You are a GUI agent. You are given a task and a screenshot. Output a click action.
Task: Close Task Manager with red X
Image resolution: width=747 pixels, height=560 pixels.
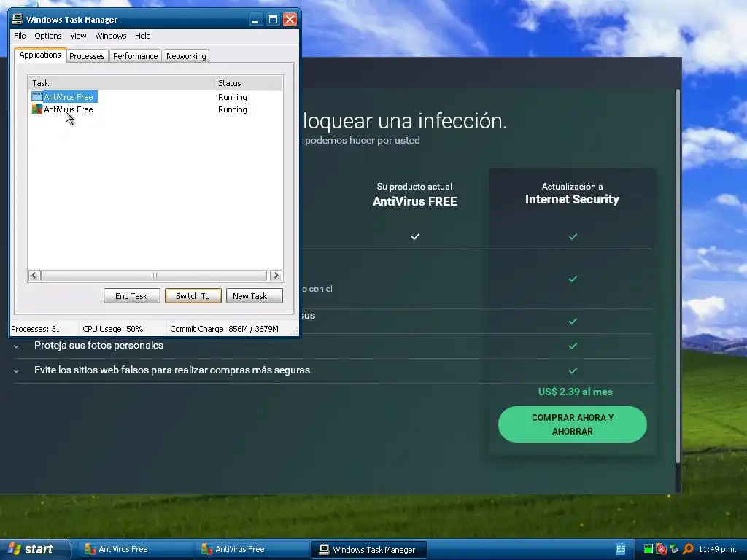pos(290,20)
